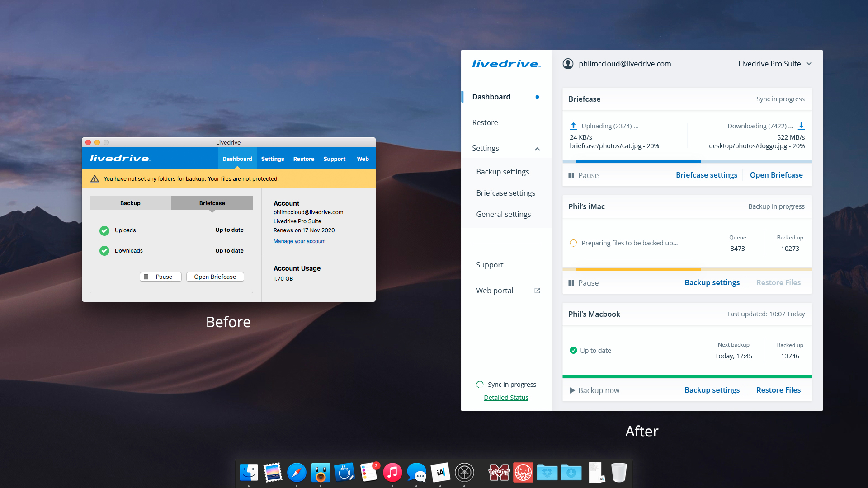Select the Backup tab in old window panel
The width and height of the screenshot is (868, 488).
pyautogui.click(x=130, y=203)
